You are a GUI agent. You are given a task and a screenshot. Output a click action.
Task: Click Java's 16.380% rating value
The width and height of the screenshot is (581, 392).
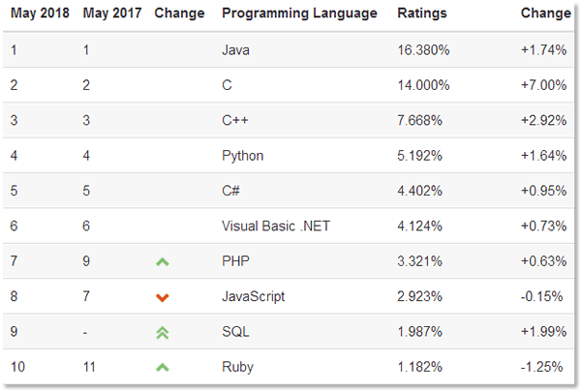click(424, 49)
